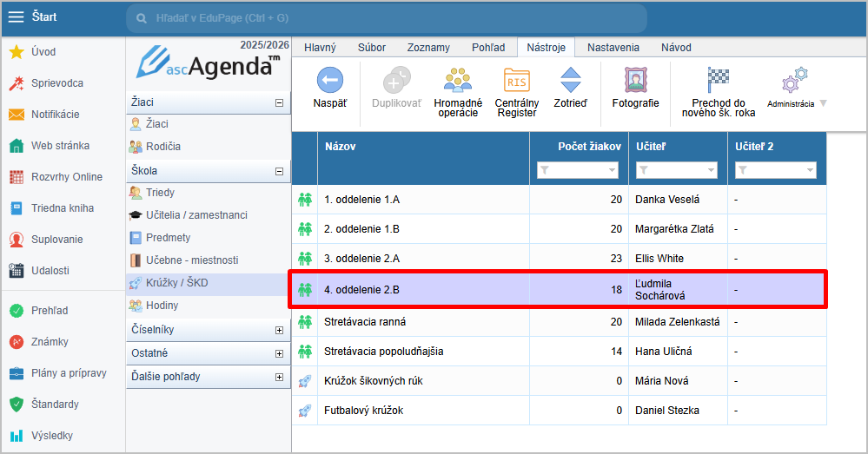This screenshot has width=868, height=454.
Task: Open Notifikácie in left sidebar
Action: coord(55,115)
